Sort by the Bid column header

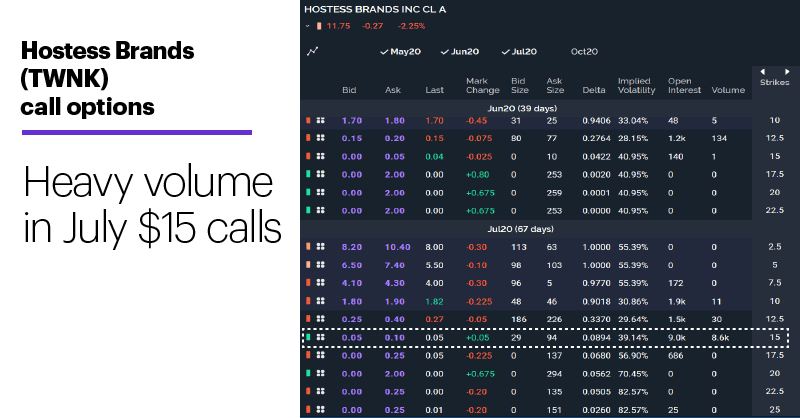coord(349,90)
